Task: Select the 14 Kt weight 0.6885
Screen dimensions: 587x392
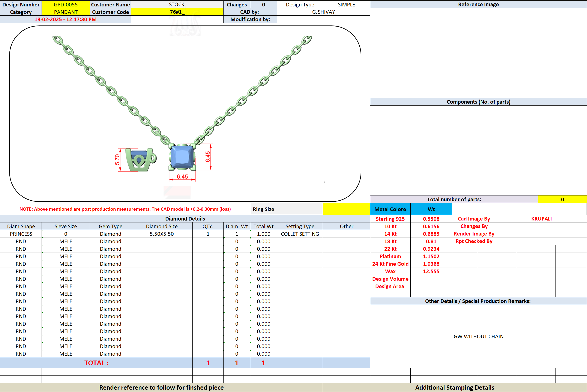Action: point(431,234)
